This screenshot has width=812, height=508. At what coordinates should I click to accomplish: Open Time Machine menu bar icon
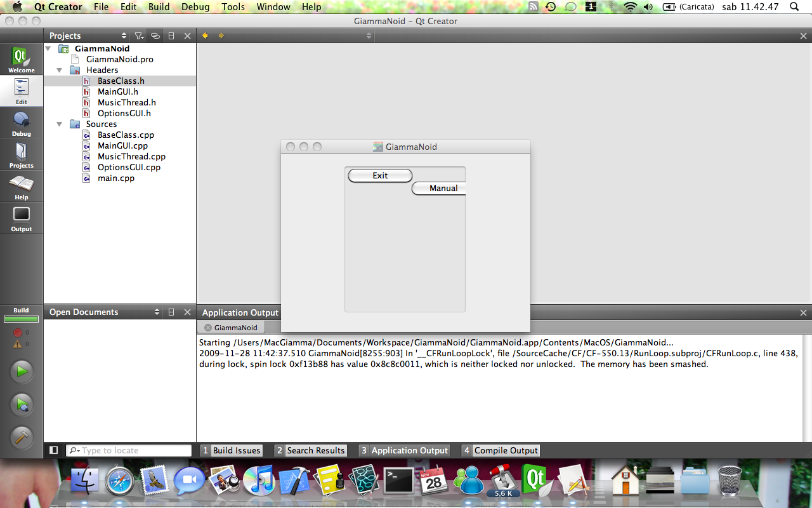pyautogui.click(x=551, y=7)
